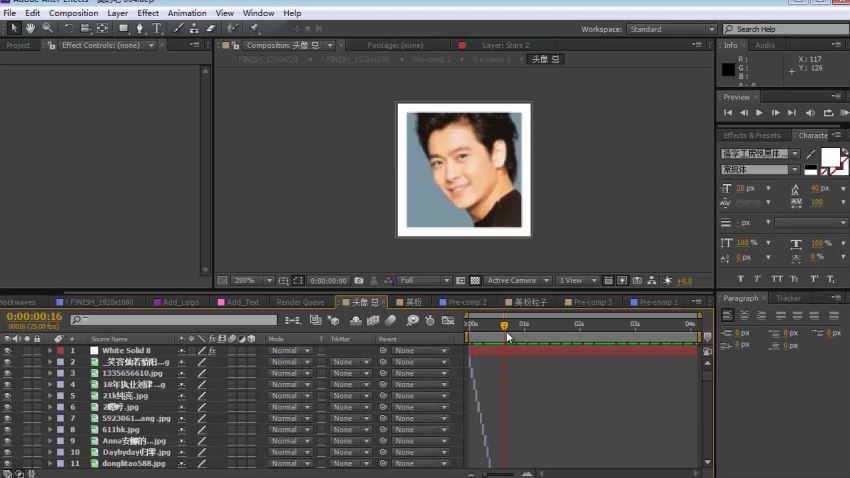Open the Animation menu

pyautogui.click(x=187, y=13)
